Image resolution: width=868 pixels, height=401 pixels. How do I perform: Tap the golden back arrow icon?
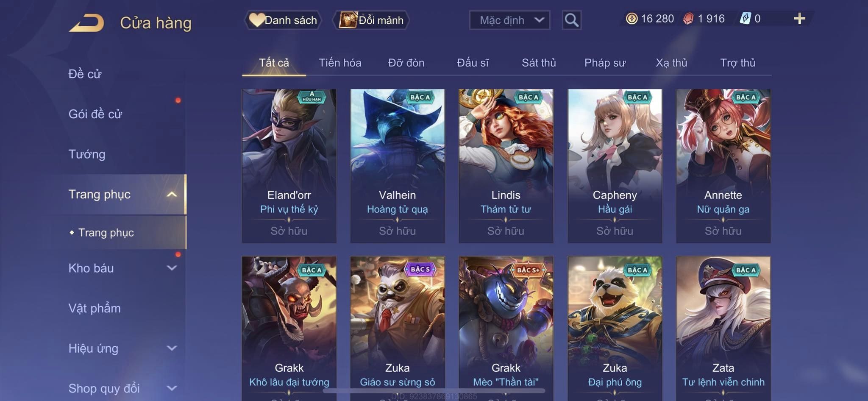(87, 23)
